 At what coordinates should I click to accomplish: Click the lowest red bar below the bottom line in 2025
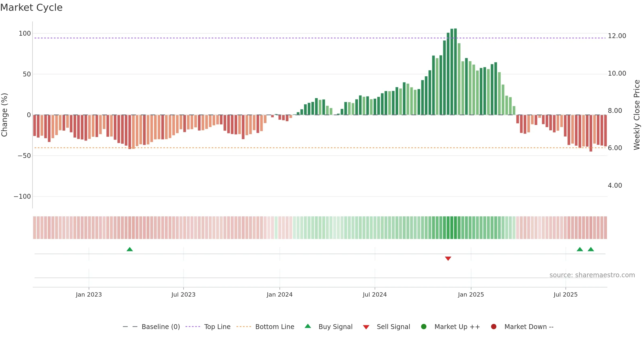click(591, 133)
